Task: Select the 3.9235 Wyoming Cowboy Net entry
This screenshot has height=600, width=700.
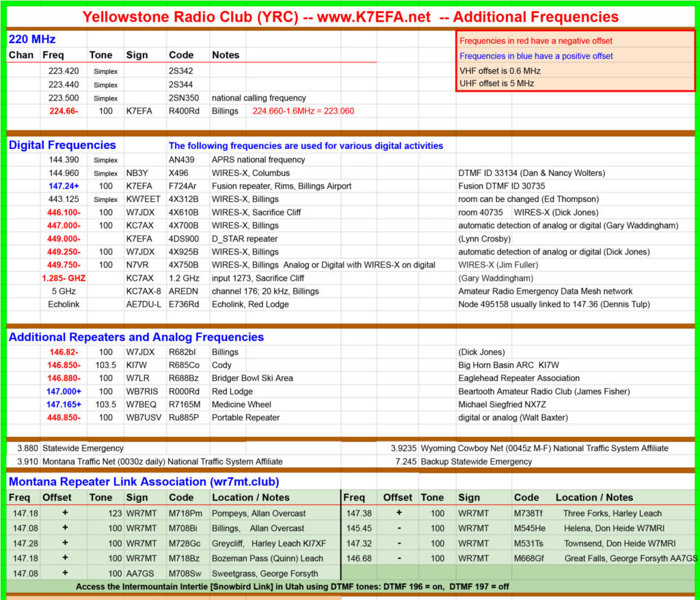Action: click(x=530, y=448)
